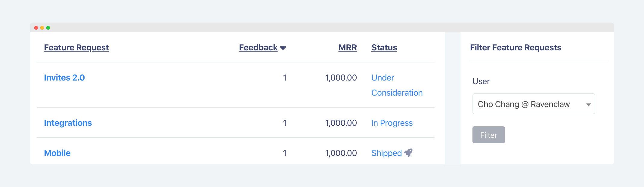The image size is (644, 187).
Task: Click the Shipped status link
Action: pyautogui.click(x=386, y=153)
